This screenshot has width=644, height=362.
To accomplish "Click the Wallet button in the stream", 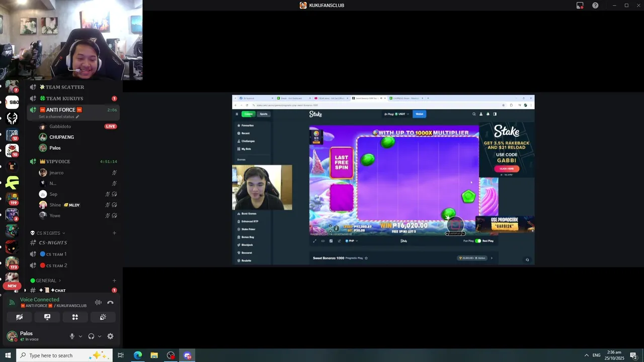I will pos(419,114).
